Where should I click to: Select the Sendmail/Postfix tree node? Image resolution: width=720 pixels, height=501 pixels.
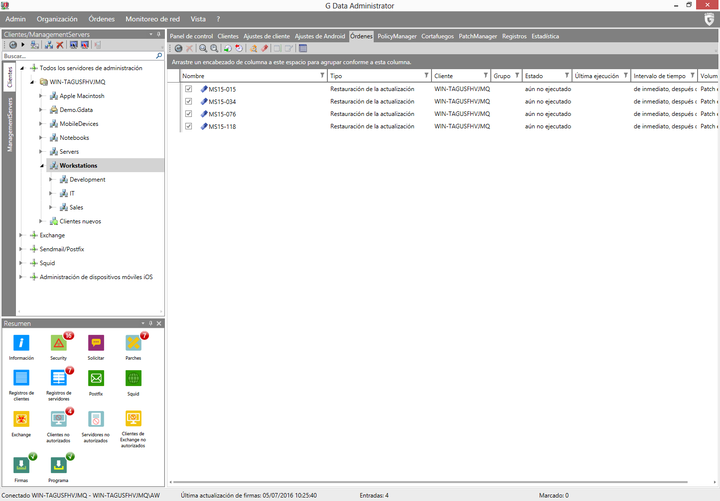coord(62,249)
